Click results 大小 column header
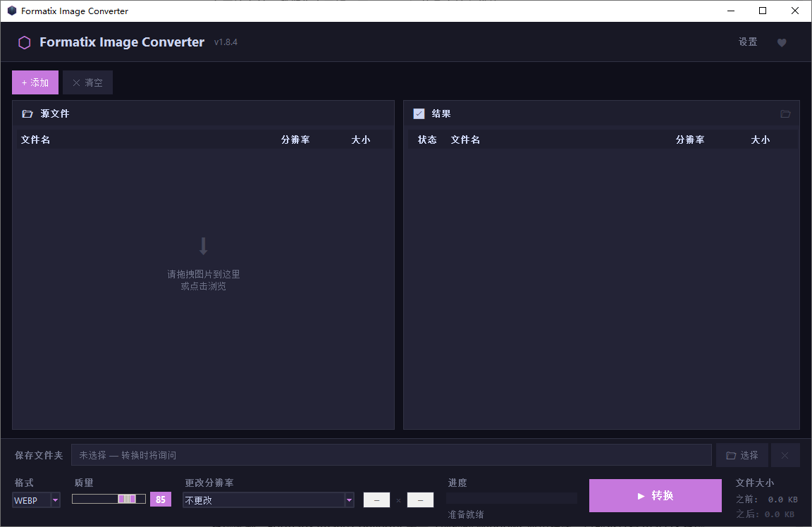This screenshot has height=527, width=812. coord(761,139)
